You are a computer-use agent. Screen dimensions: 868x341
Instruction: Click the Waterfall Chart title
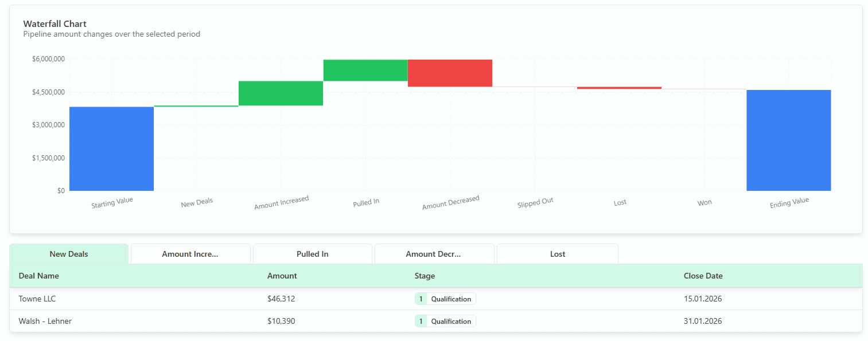pos(55,23)
